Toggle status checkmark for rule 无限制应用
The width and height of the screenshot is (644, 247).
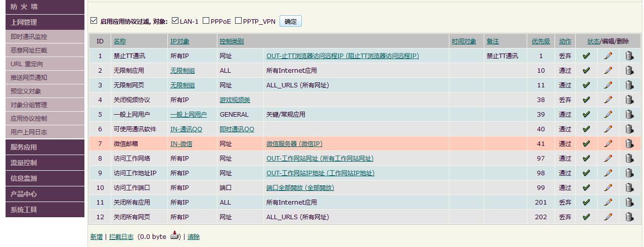pyautogui.click(x=586, y=71)
